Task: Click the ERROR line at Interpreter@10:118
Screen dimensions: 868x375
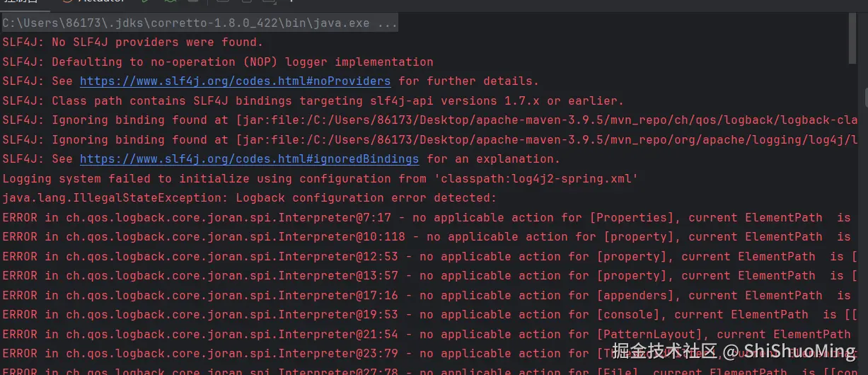Action: tap(427, 237)
